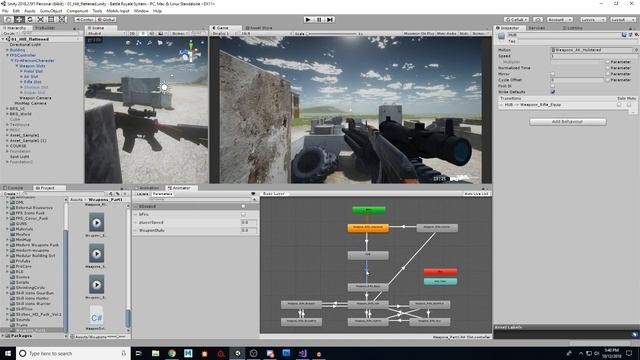The height and width of the screenshot is (360, 640).
Task: Switch to the Animator Layers tab
Action: point(142,193)
